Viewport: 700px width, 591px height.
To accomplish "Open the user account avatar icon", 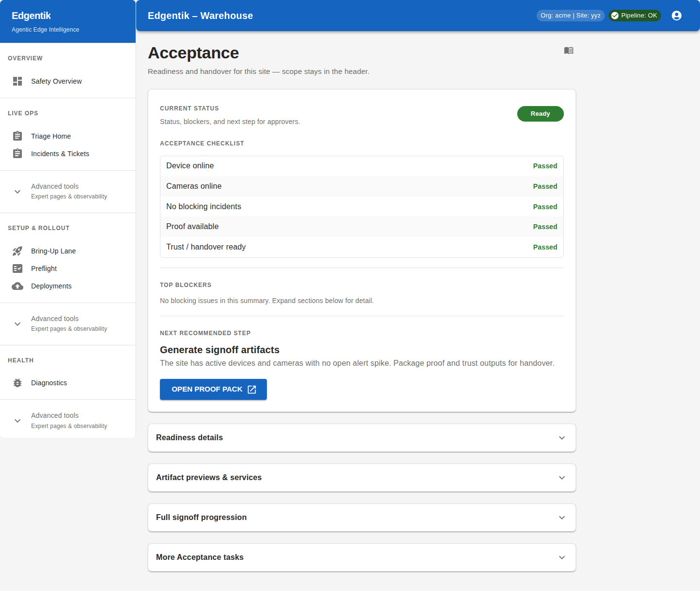I will [677, 15].
